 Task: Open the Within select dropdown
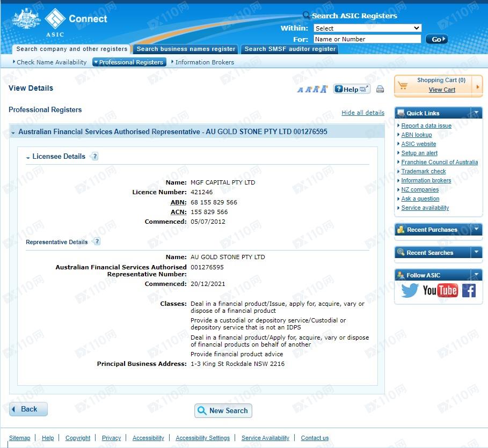pos(367,28)
